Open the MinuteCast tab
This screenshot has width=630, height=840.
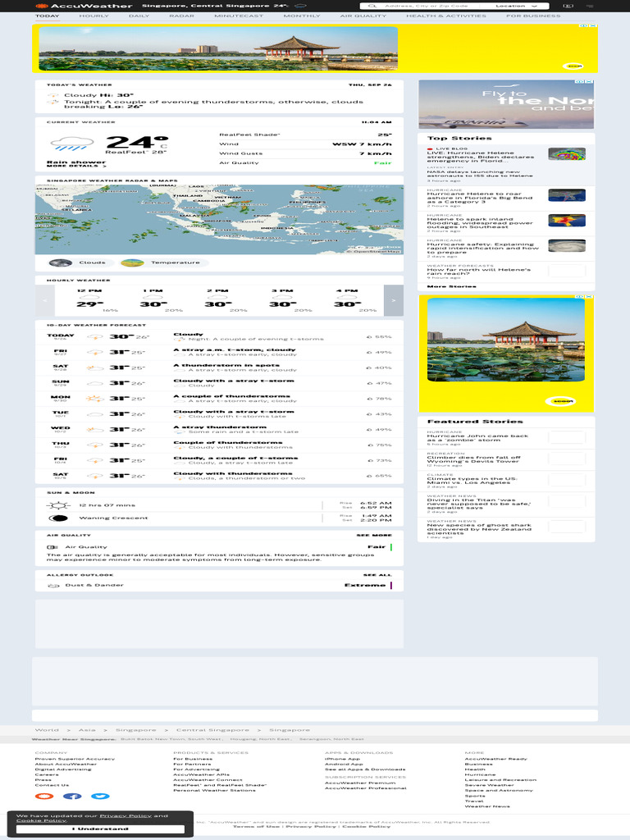point(239,16)
